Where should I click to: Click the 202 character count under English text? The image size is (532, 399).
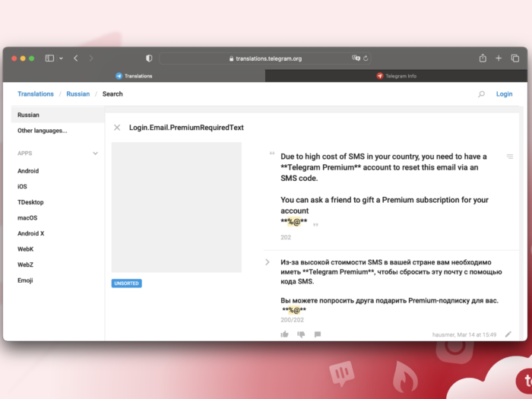point(286,237)
